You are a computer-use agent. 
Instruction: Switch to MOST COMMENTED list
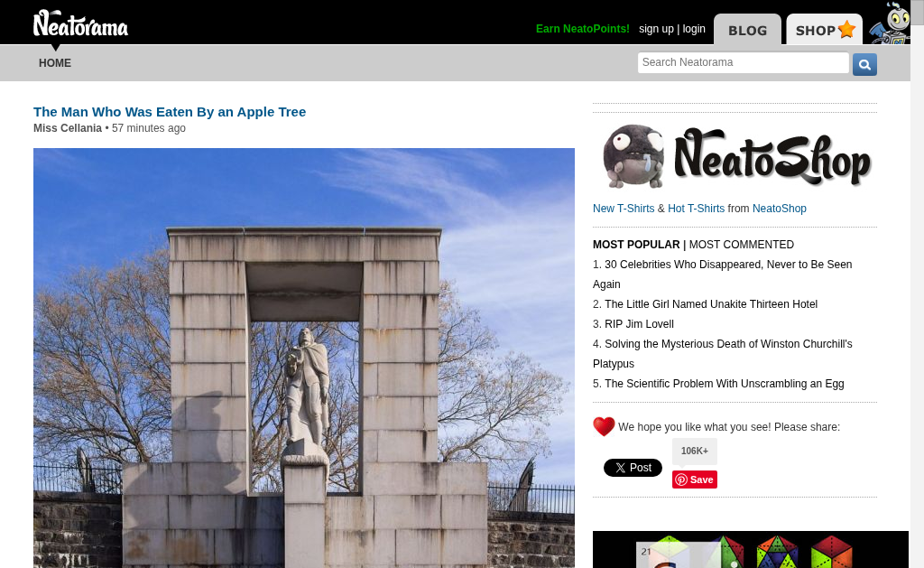coord(742,245)
